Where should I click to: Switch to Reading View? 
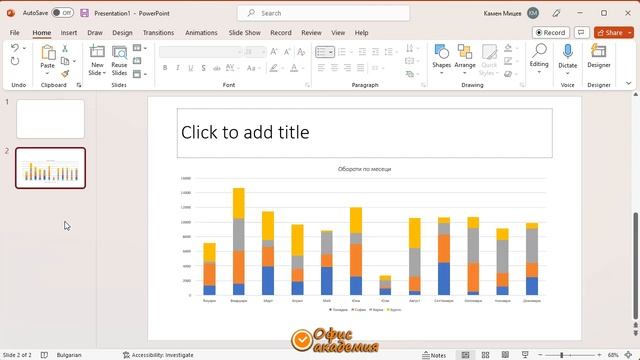pos(505,355)
